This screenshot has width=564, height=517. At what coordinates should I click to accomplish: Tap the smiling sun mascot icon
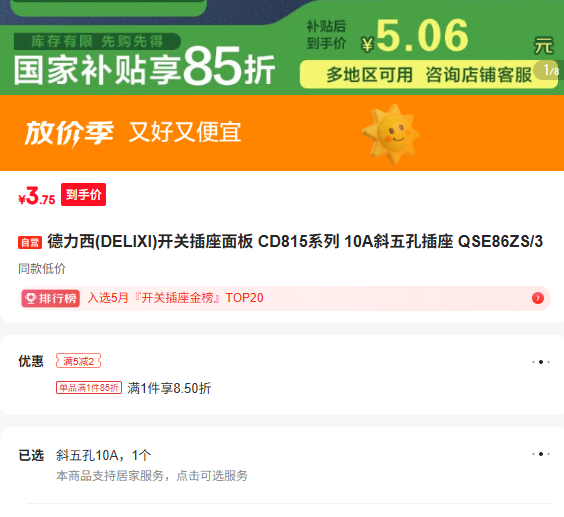click(391, 134)
